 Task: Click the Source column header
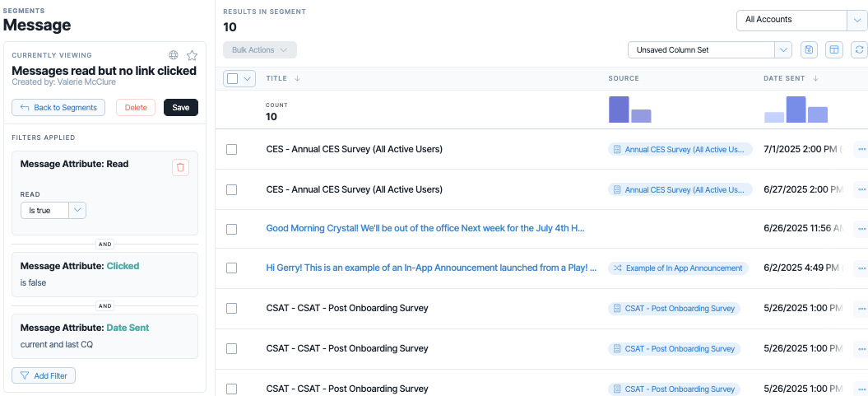pyautogui.click(x=624, y=79)
